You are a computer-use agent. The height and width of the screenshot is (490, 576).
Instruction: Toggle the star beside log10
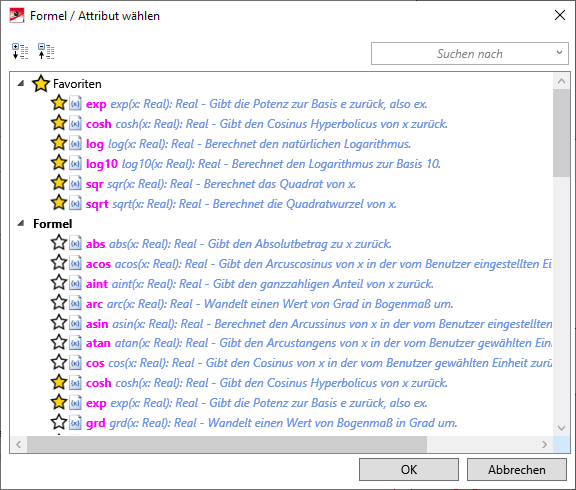[x=59, y=163]
